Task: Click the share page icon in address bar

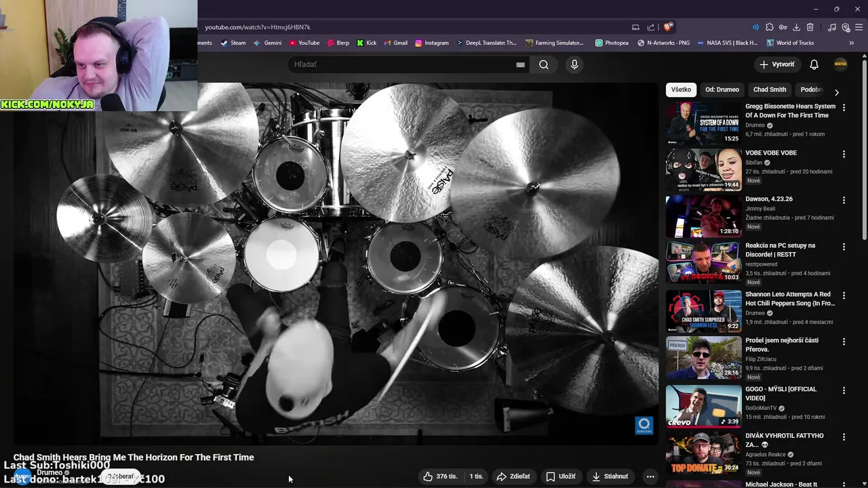Action: point(651,27)
